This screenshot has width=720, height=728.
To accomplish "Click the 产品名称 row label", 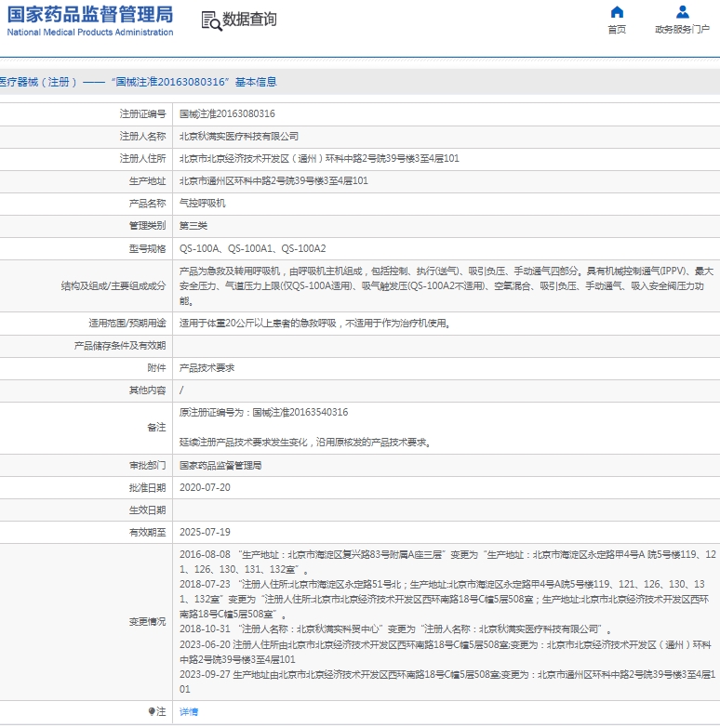I will [x=147, y=203].
